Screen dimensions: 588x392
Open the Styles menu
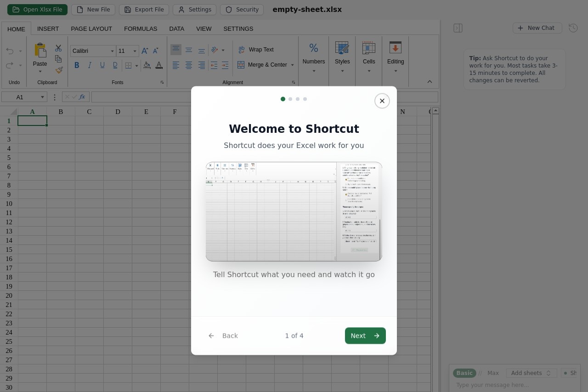(342, 57)
